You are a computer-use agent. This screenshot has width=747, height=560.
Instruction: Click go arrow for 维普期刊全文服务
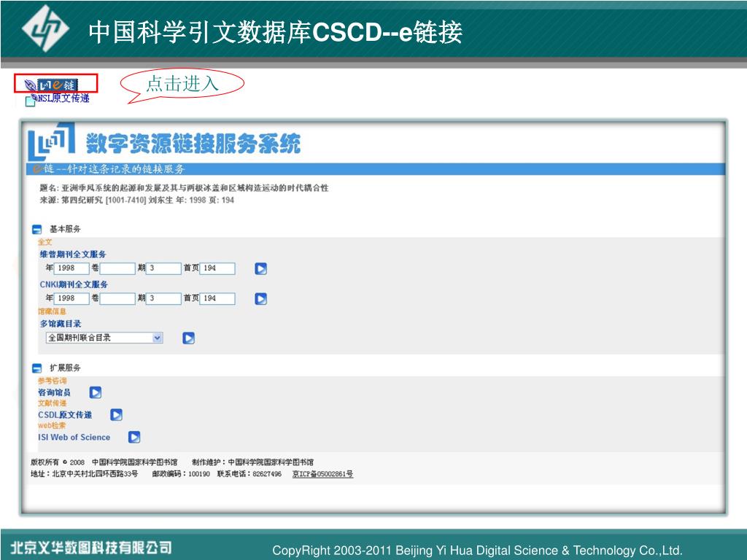click(x=260, y=268)
